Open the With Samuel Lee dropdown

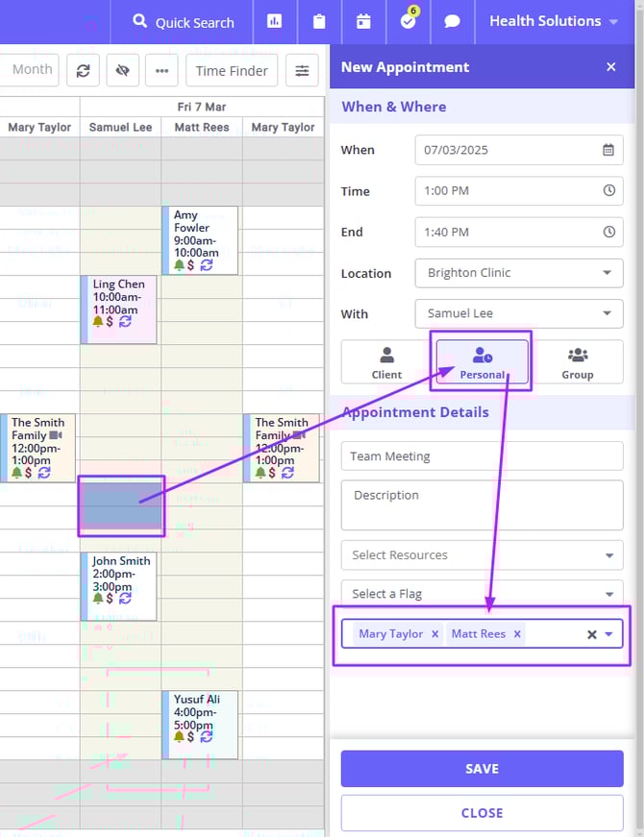[x=519, y=313]
